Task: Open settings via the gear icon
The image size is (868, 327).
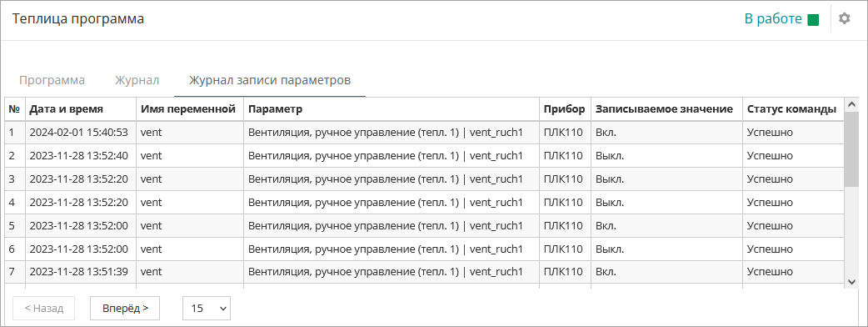Action: click(844, 19)
